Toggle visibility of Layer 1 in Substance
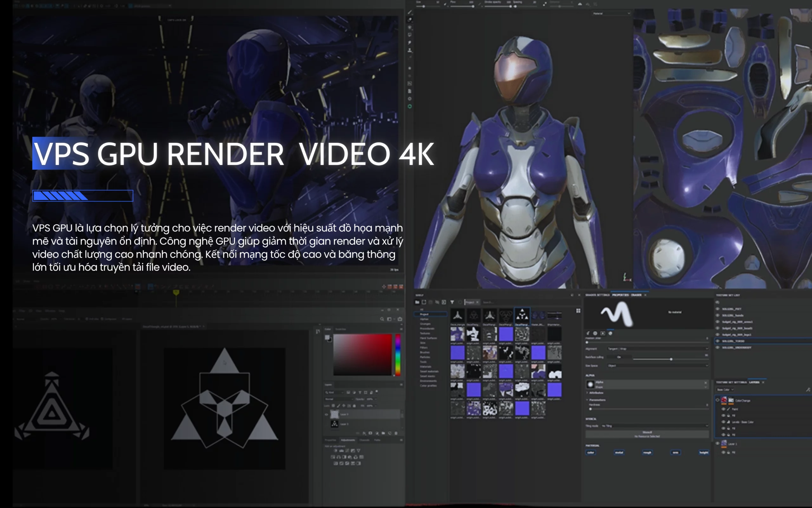Viewport: 812px width, 508px height. [x=717, y=444]
